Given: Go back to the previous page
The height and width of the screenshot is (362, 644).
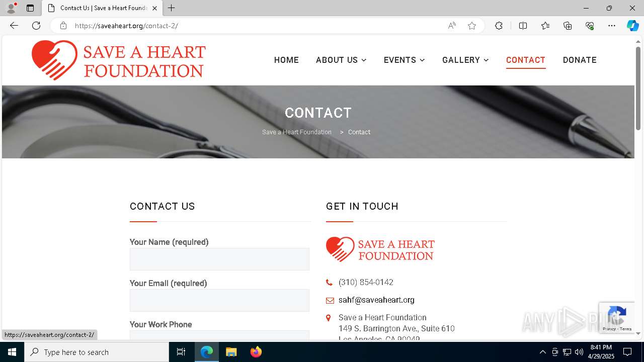Looking at the screenshot, I should pyautogui.click(x=14, y=26).
